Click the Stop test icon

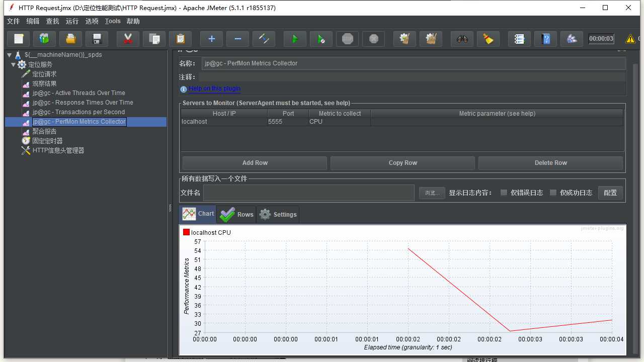click(x=347, y=39)
